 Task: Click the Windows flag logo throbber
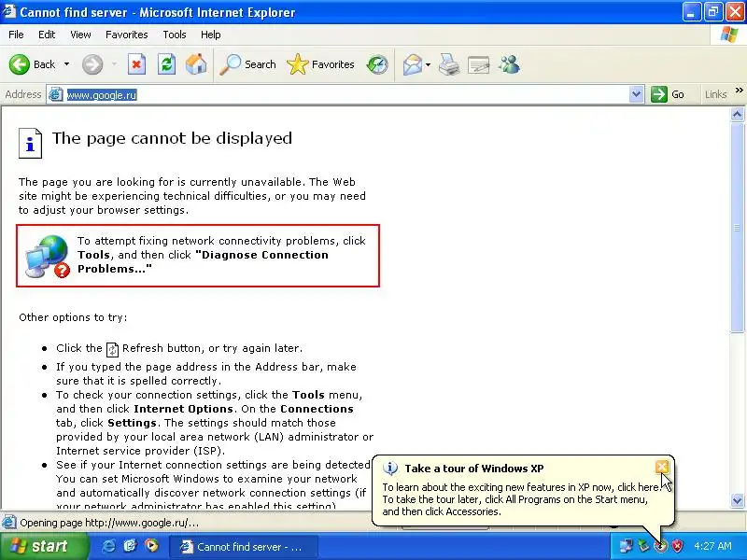[x=729, y=35]
